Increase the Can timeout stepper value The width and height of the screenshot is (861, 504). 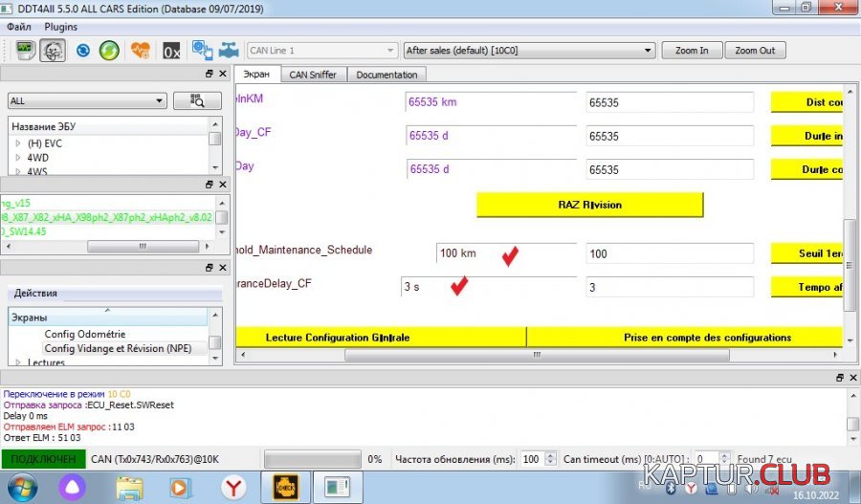tap(725, 455)
